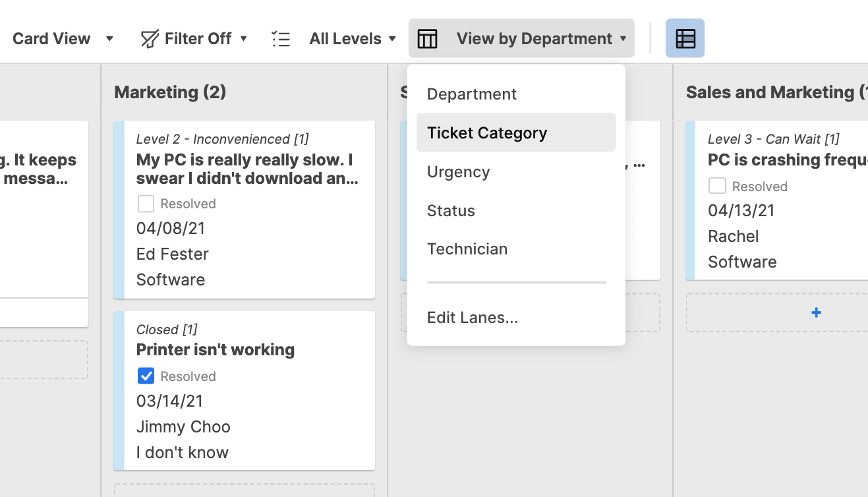Click the blue plus add-card icon
868x497 pixels.
(x=816, y=312)
